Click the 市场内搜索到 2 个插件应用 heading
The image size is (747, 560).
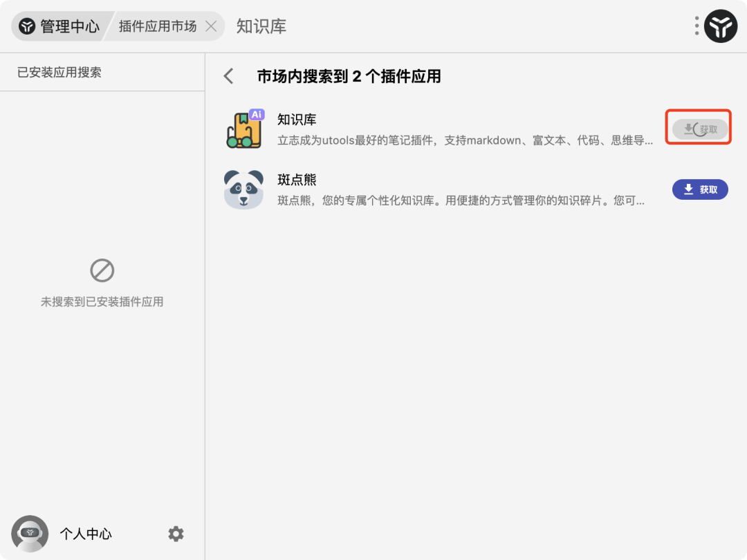point(349,76)
